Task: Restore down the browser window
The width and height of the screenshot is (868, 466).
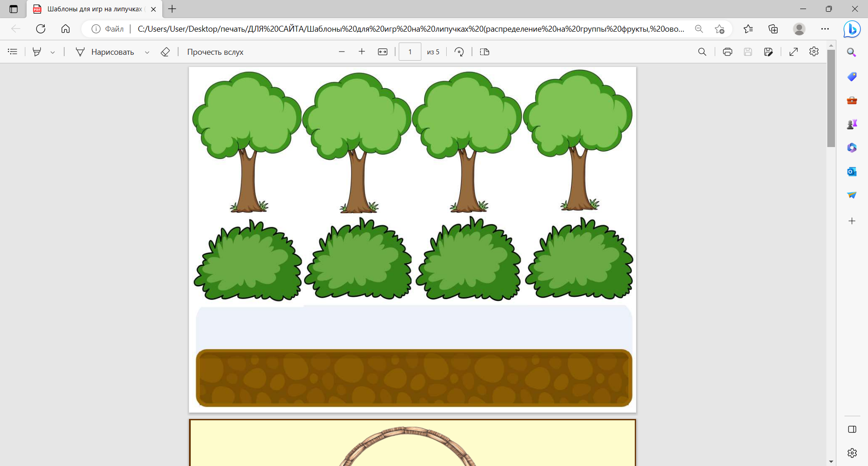Action: [x=829, y=9]
